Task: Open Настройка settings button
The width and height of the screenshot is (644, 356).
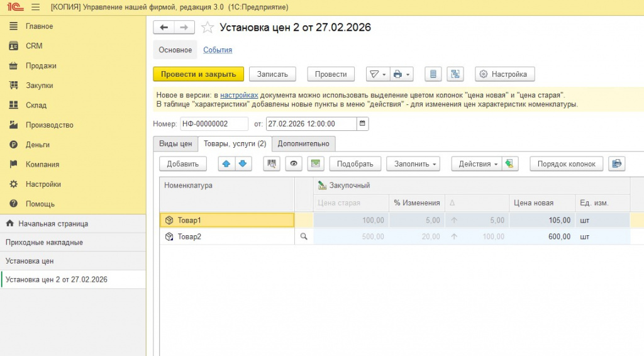Action: pyautogui.click(x=505, y=74)
